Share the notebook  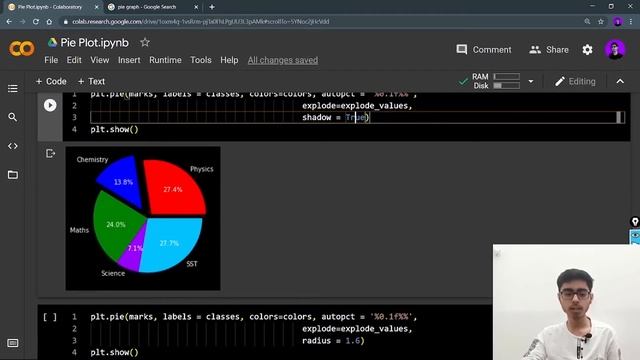(x=549, y=50)
